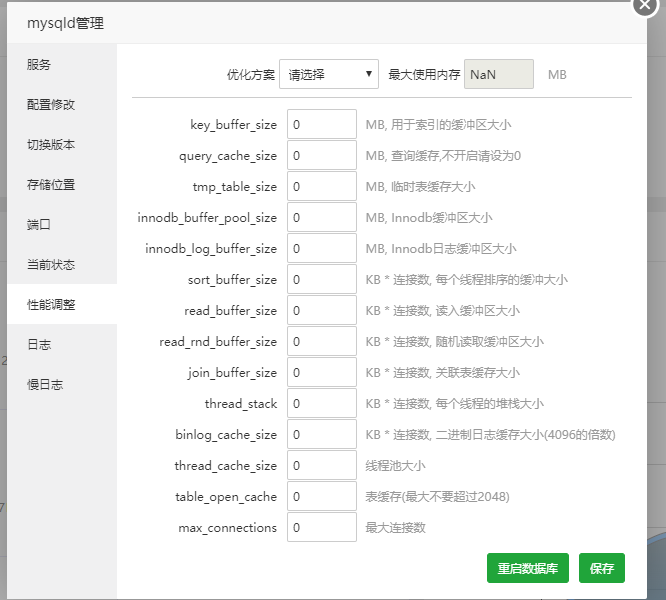Edit the binlog_cache_size input
This screenshot has width=666, height=600.
[322, 434]
